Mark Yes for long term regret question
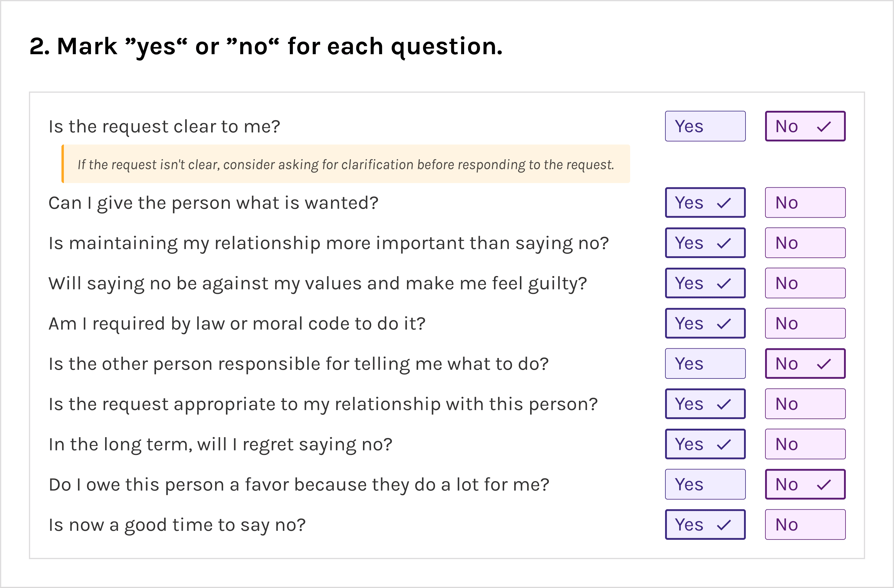The width and height of the screenshot is (894, 588). 705,444
